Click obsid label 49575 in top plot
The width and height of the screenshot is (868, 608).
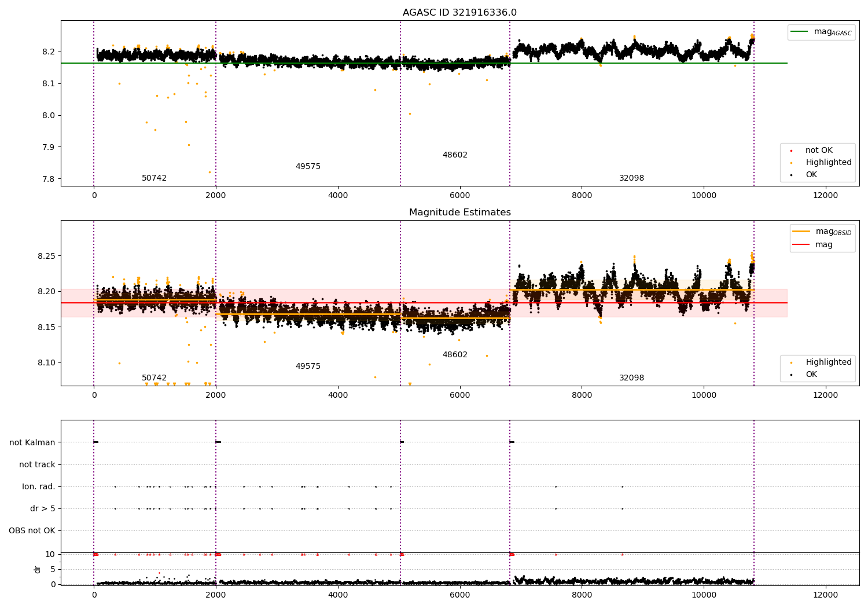308,167
